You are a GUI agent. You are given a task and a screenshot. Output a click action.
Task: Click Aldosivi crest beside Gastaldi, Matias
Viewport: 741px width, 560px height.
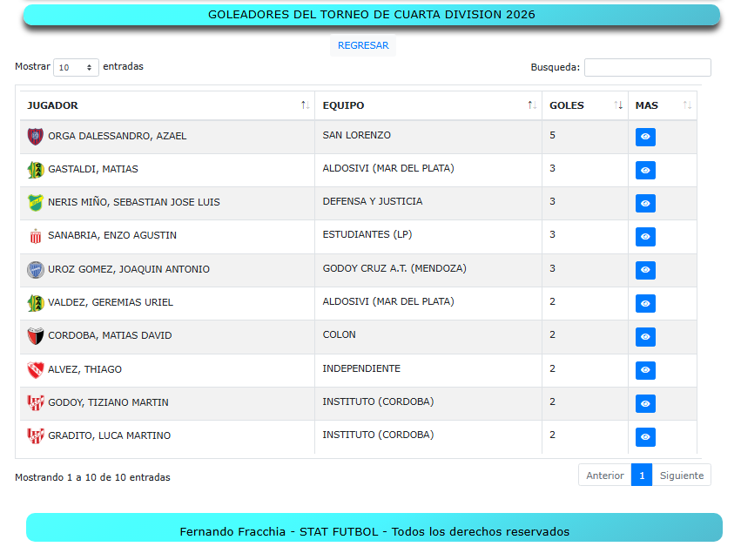tap(36, 170)
